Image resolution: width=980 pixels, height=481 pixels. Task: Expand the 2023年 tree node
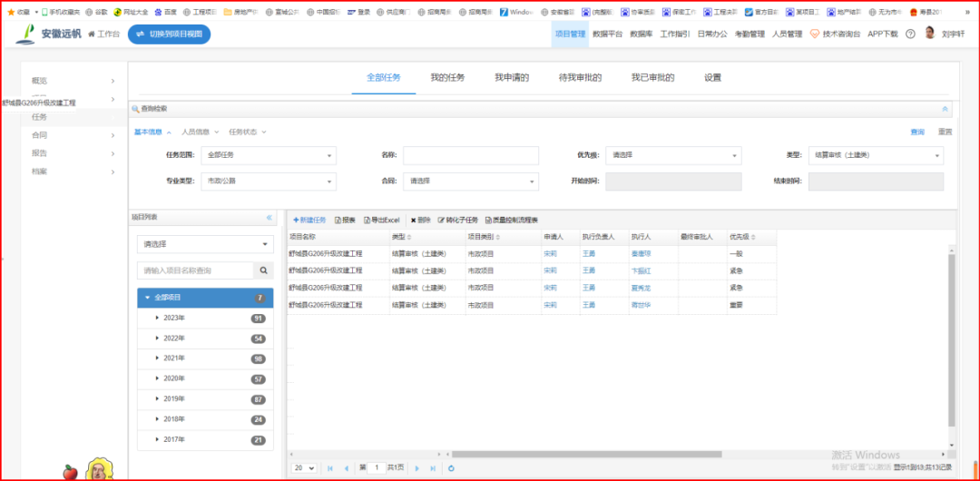pyautogui.click(x=157, y=318)
